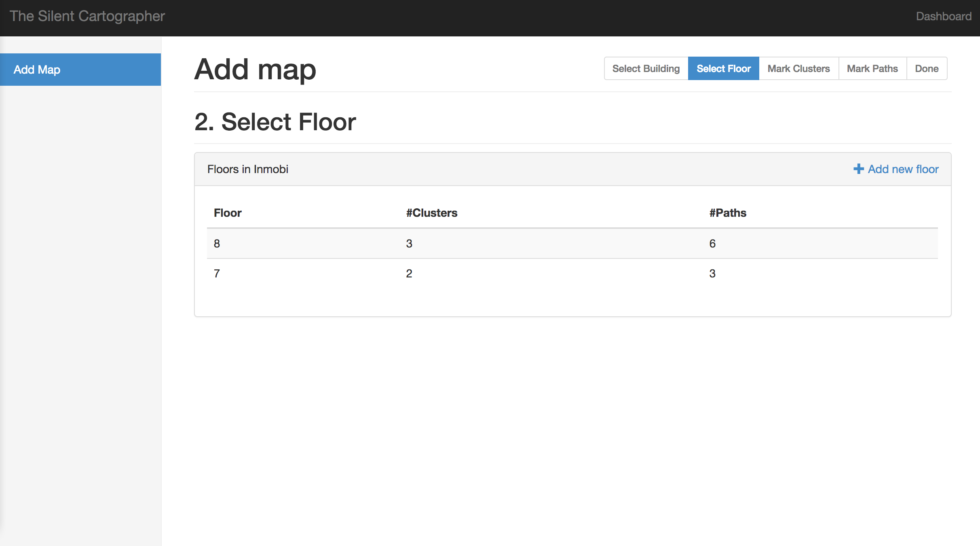This screenshot has height=546, width=980.
Task: Click the #Paths column header
Action: [727, 213]
